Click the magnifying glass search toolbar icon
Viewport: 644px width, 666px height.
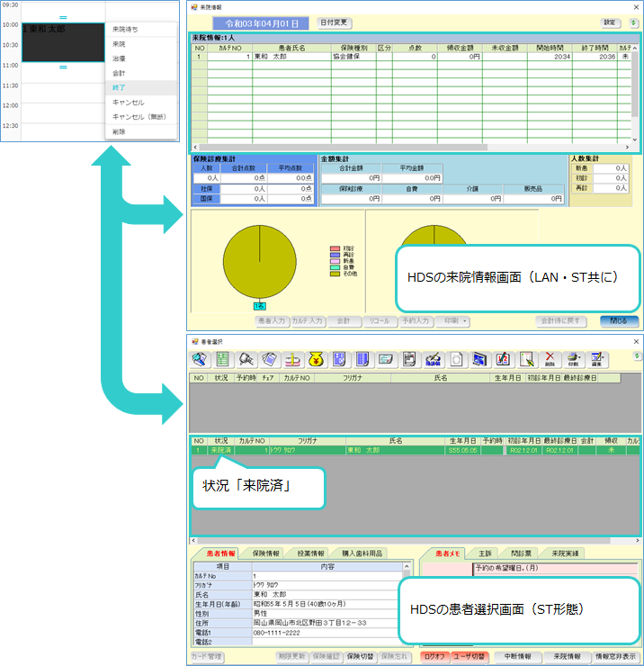(x=246, y=360)
